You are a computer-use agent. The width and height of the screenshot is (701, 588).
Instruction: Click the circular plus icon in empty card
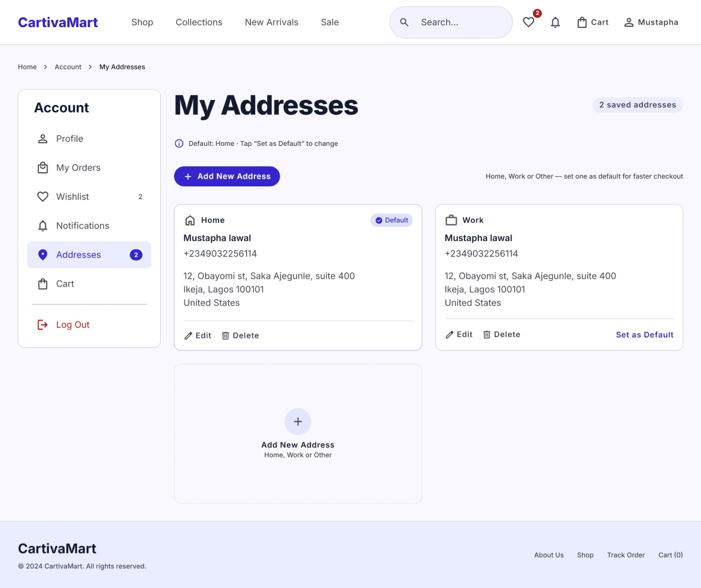298,422
